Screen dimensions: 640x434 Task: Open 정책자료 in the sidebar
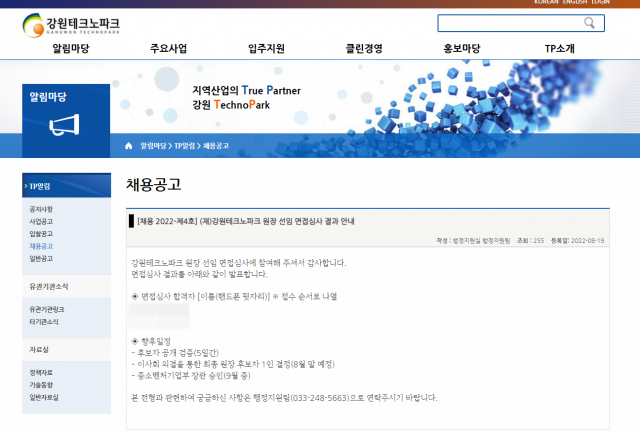coord(41,372)
